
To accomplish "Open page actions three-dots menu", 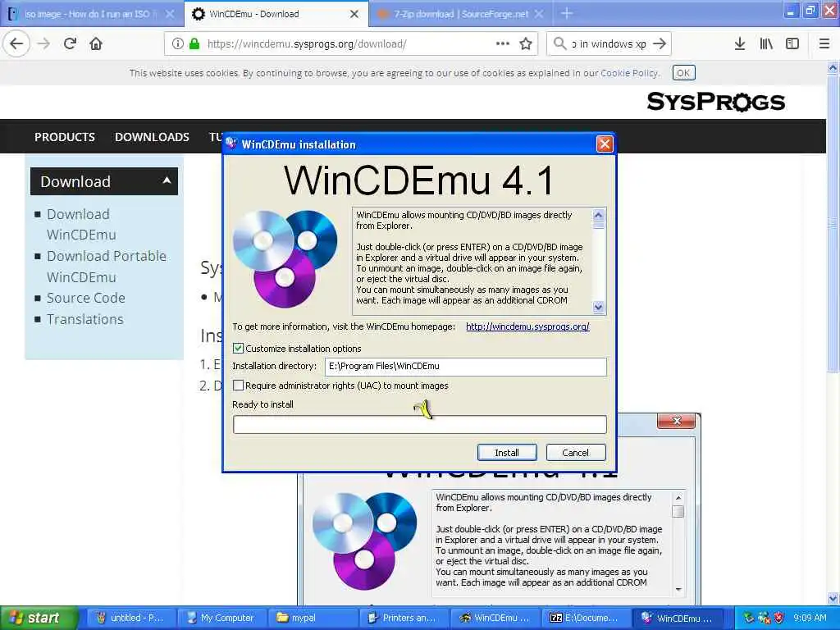I will pyautogui.click(x=503, y=43).
